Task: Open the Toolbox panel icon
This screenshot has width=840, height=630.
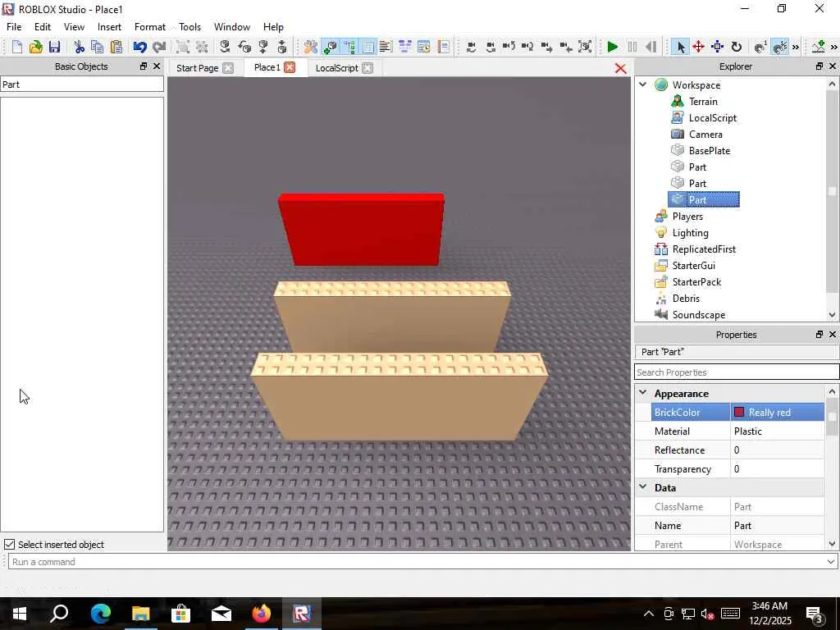Action: pos(311,47)
